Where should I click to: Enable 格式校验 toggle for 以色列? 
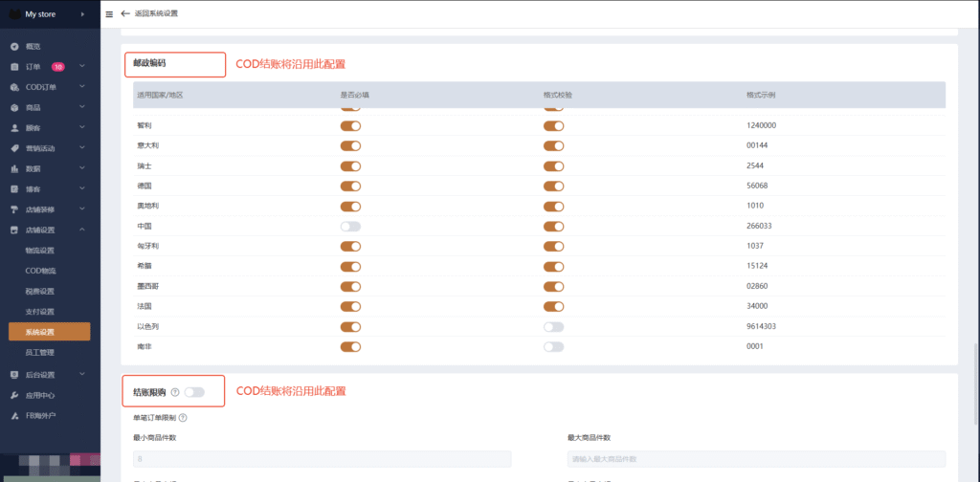(553, 327)
